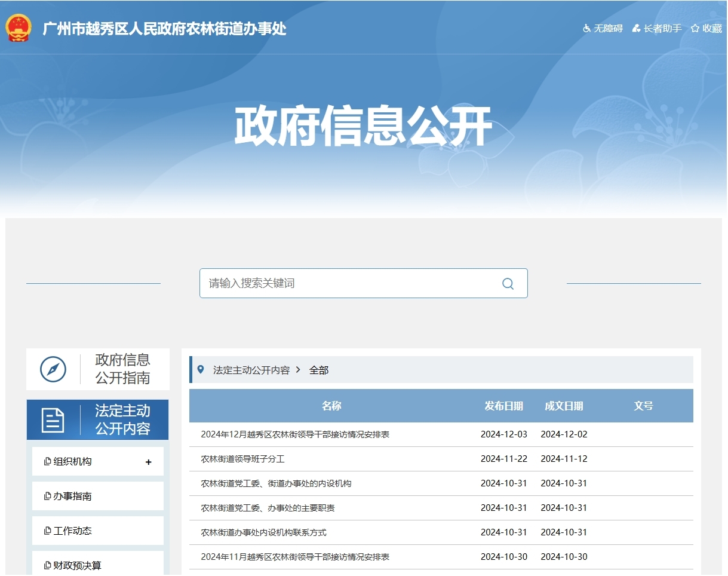Open 政府信息公开指南 panel
Viewport: 728px width, 576px height.
point(98,369)
